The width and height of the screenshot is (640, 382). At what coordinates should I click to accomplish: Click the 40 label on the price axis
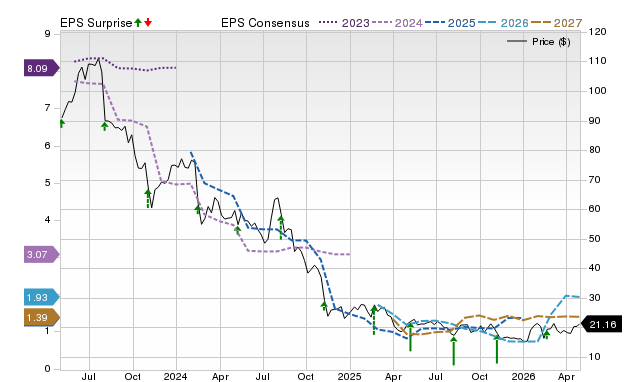(594, 268)
